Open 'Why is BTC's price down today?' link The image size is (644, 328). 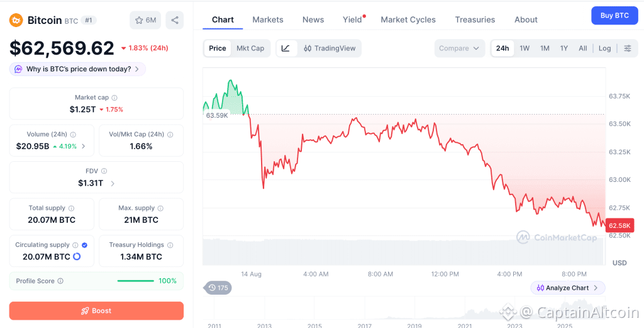(x=78, y=69)
